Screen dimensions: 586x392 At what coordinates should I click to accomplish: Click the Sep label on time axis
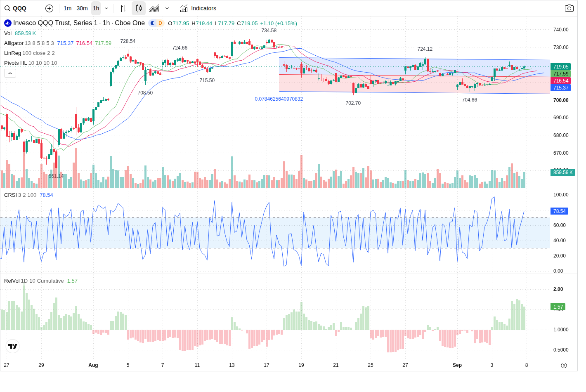pos(457,365)
